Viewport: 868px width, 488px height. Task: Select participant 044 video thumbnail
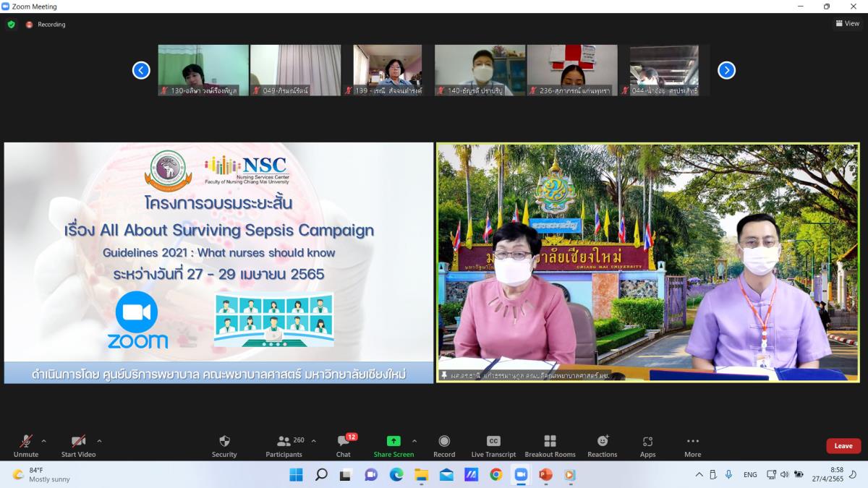click(x=664, y=70)
